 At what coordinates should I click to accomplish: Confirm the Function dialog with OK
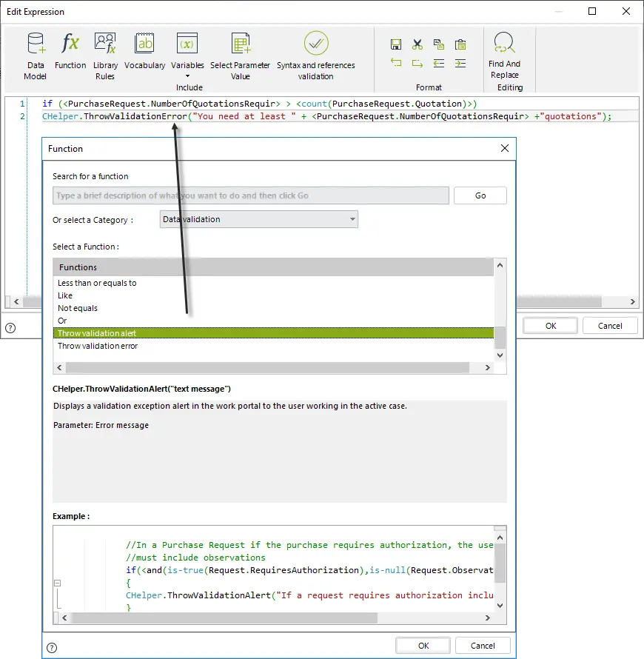coord(423,646)
